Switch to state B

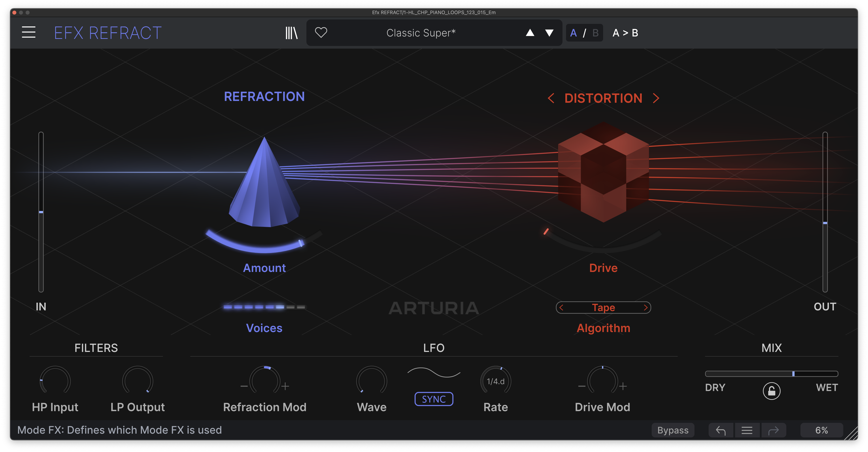tap(595, 33)
